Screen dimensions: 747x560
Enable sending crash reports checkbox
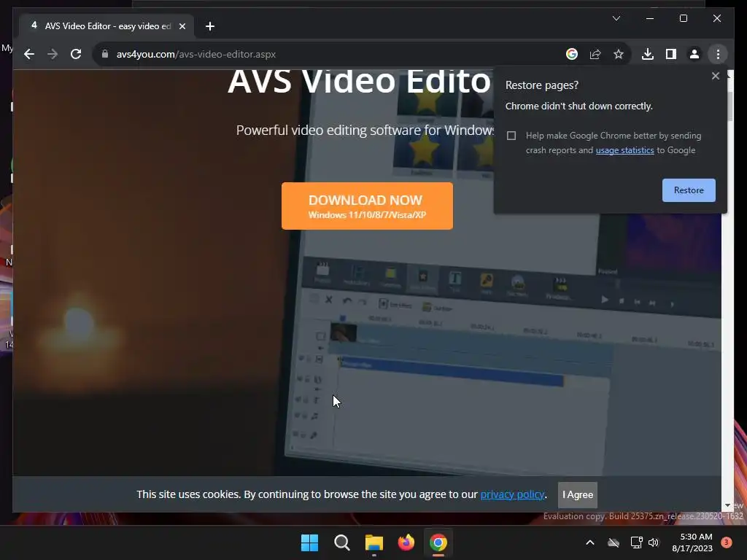511,136
